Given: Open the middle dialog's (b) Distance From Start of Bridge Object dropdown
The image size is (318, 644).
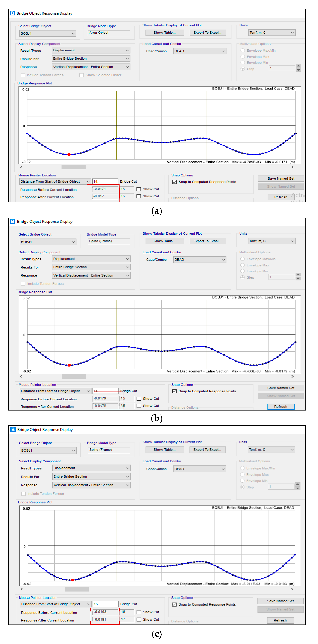Looking at the screenshot, I should pos(55,391).
